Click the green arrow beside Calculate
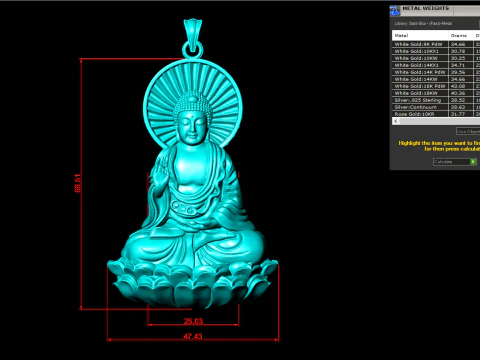The image size is (480, 360). 473,162
